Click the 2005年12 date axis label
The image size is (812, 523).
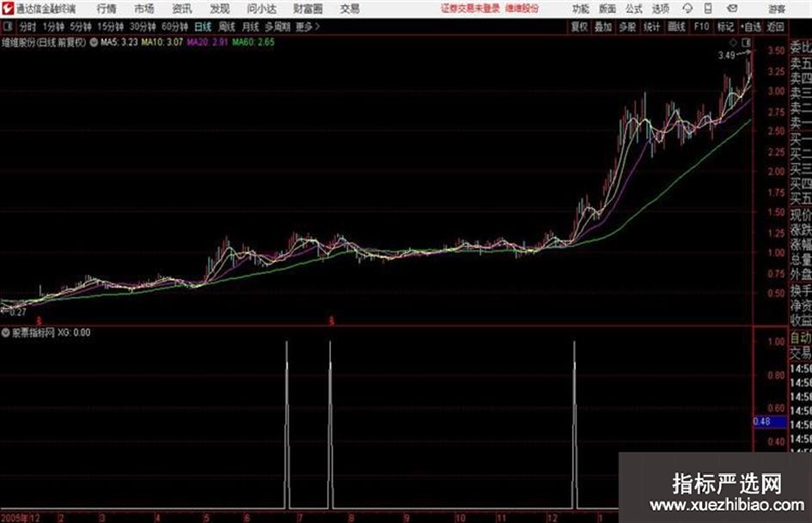21,518
